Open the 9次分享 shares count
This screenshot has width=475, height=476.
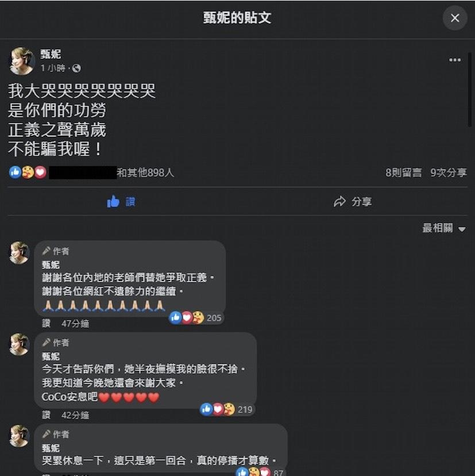449,172
